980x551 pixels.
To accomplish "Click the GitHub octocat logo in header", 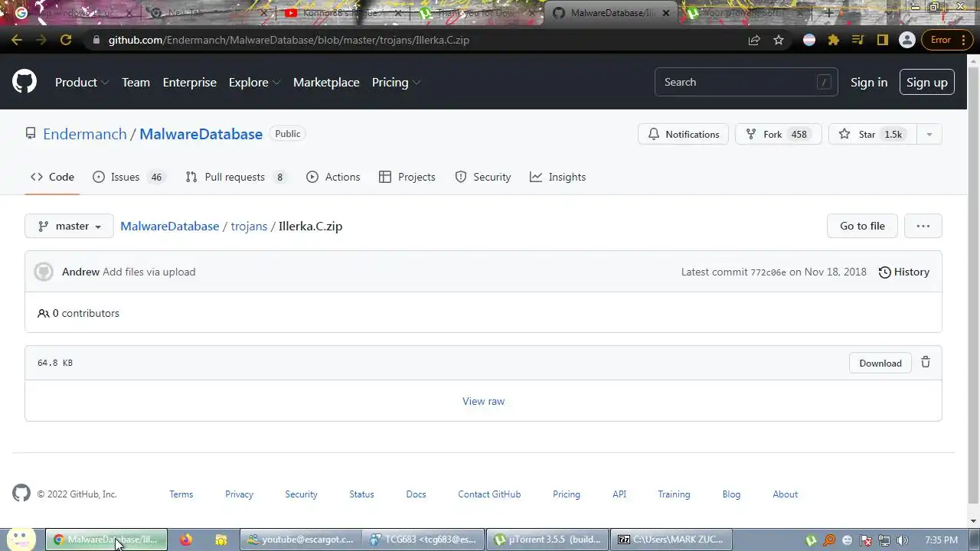I will click(x=24, y=82).
